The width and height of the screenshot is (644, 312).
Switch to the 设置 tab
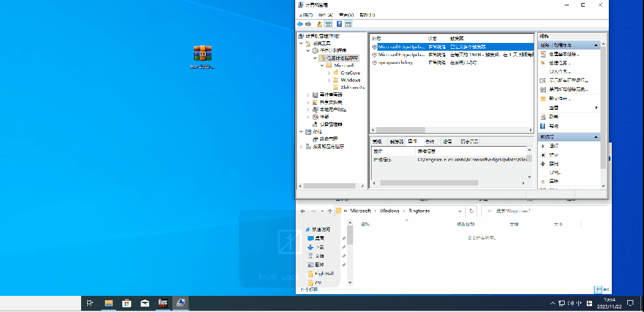(447, 141)
